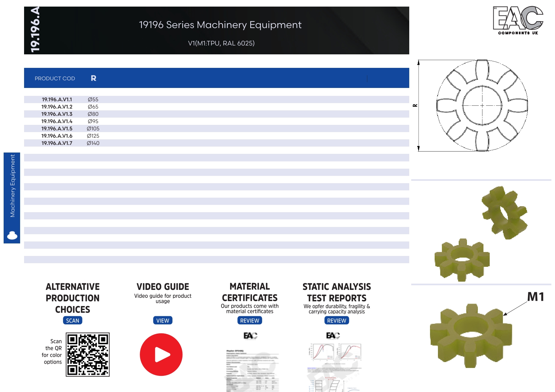Select the Machinery Equipment side tab

click(x=12, y=198)
